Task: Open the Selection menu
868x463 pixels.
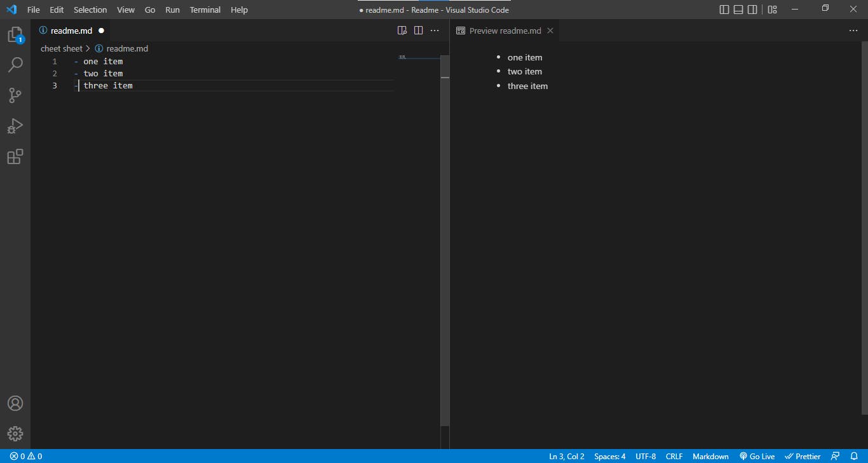Action: (90, 10)
